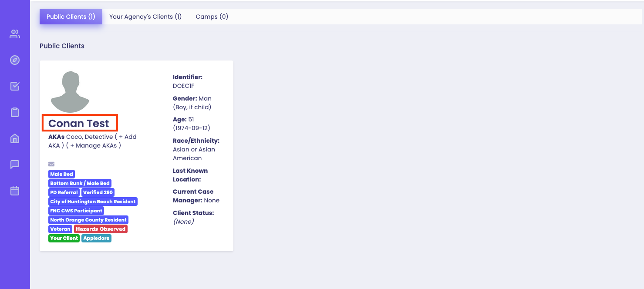Click the envelope icon on client card

click(x=51, y=164)
